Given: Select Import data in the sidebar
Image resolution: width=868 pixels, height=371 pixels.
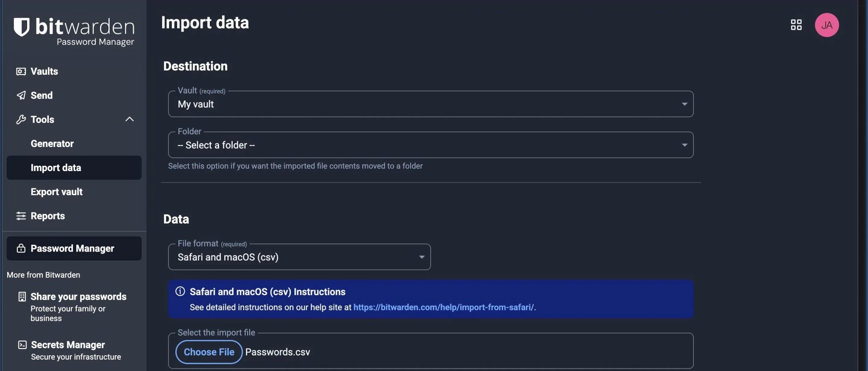Looking at the screenshot, I should [x=56, y=168].
